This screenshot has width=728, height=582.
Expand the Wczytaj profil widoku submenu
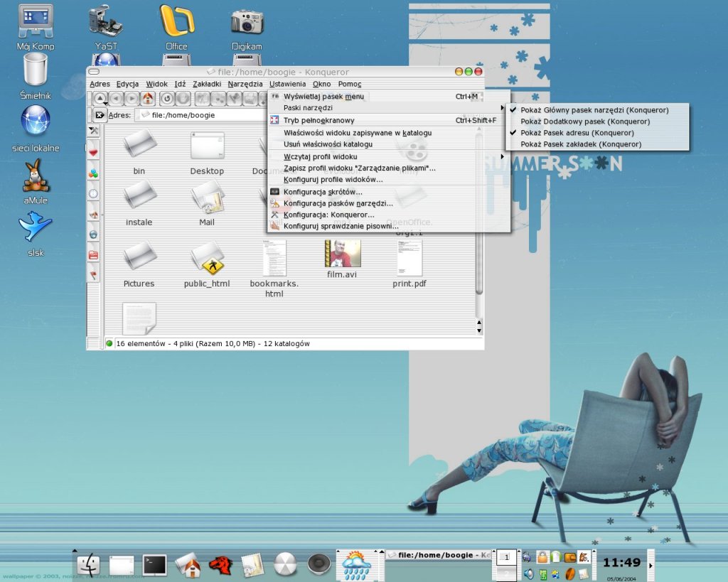click(x=389, y=157)
